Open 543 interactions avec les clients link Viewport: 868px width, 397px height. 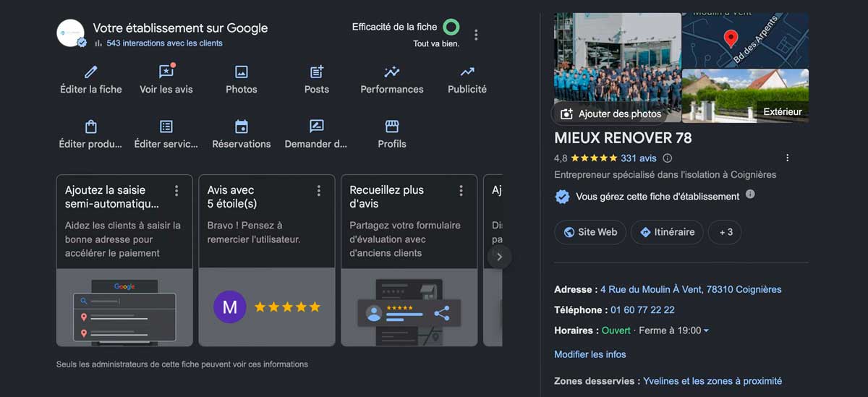click(164, 43)
